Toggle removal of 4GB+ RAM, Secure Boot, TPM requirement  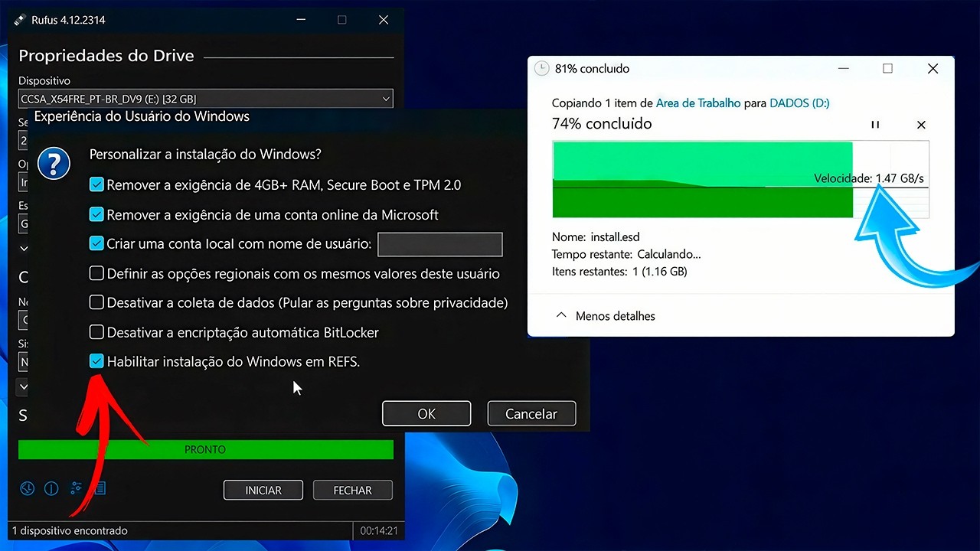click(x=96, y=184)
